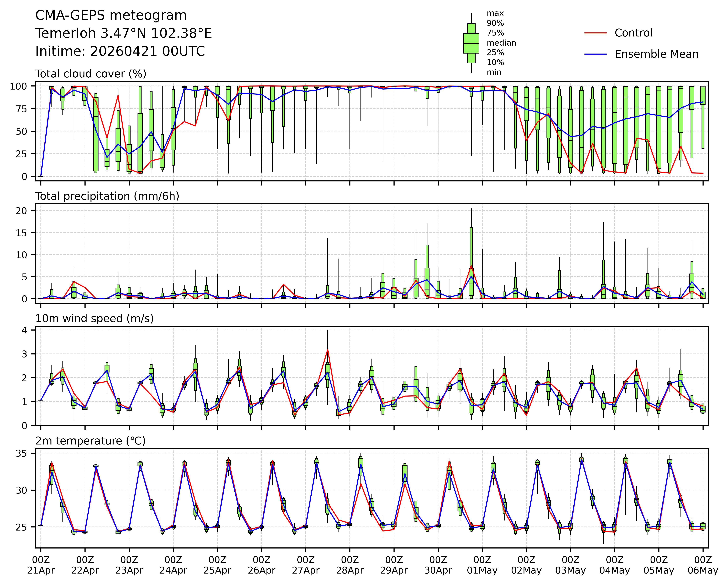This screenshot has height=585, width=728.
Task: Click the CMA-GEPS meteogram title
Action: [111, 15]
